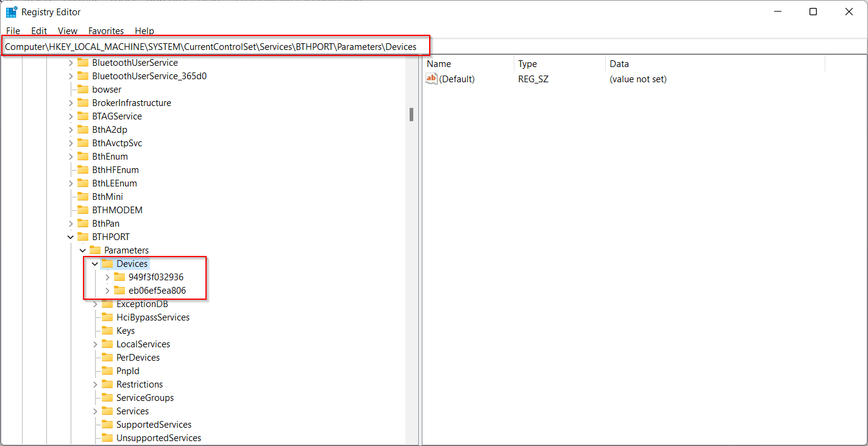Click the bowser folder icon
The image size is (868, 446).
83,90
